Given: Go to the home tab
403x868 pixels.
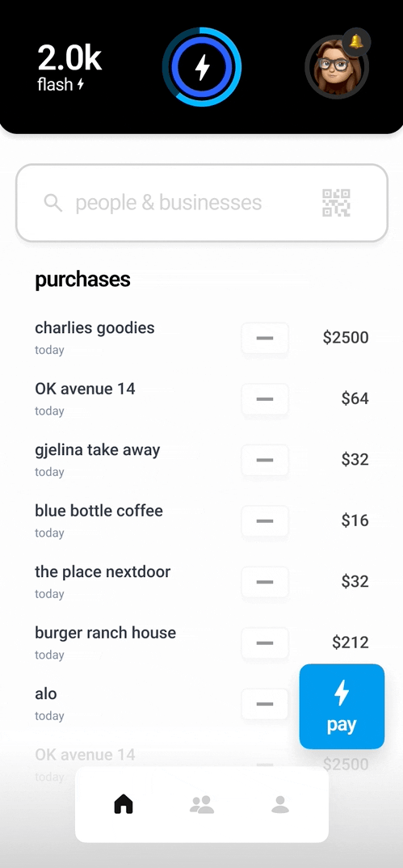Looking at the screenshot, I should pyautogui.click(x=124, y=804).
